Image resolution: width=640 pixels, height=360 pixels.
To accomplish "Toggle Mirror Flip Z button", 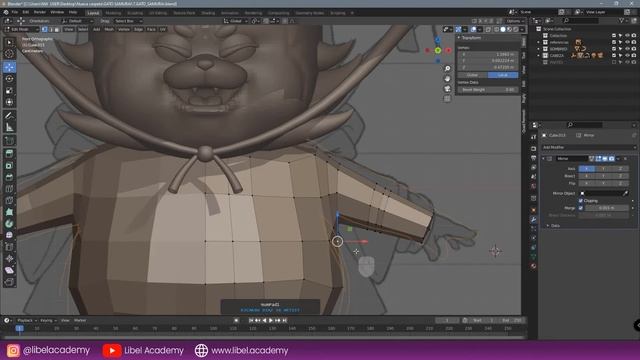I will pyautogui.click(x=620, y=183).
